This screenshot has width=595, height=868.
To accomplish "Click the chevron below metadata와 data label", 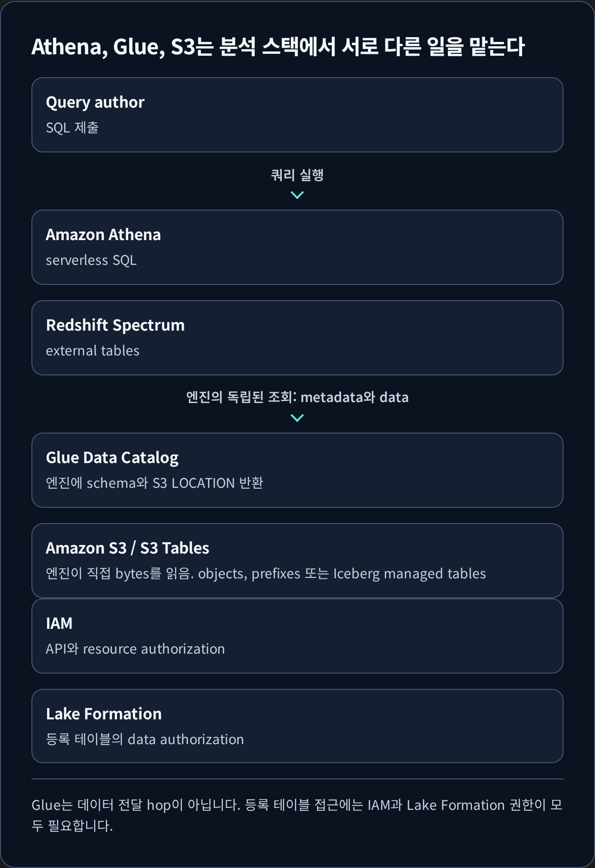I will click(297, 418).
